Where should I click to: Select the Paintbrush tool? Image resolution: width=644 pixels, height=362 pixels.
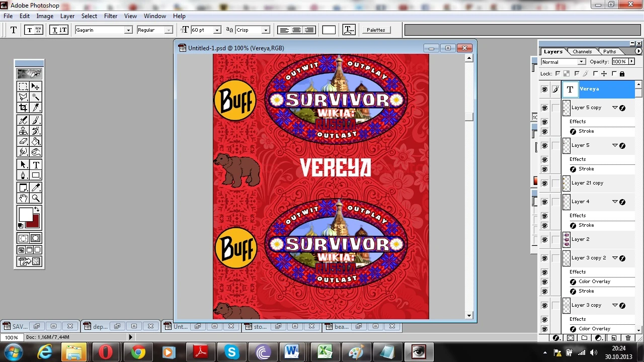36,120
